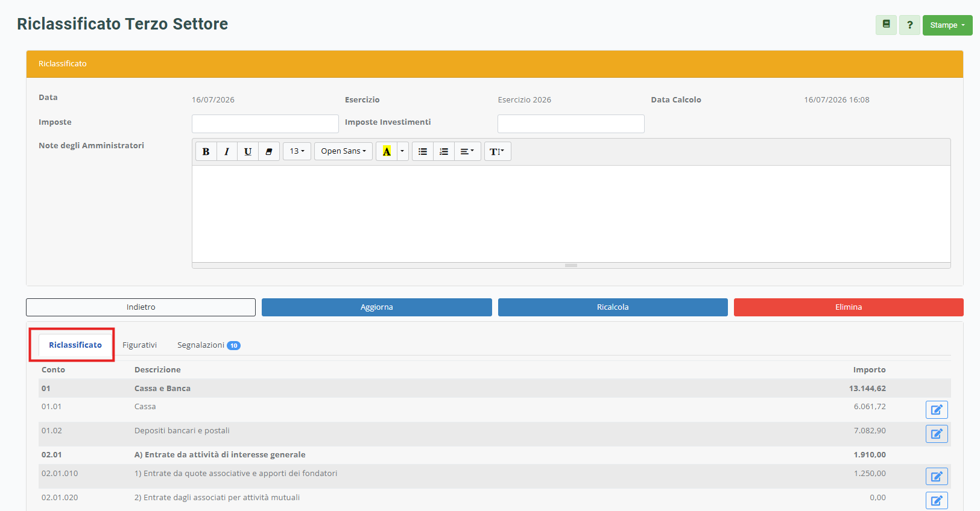Edit the Cassa row amount
Screen dimensions: 980x511
[x=937, y=410]
